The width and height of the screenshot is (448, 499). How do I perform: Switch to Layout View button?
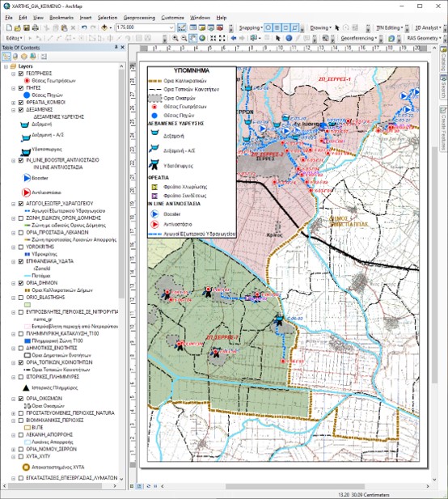click(139, 486)
